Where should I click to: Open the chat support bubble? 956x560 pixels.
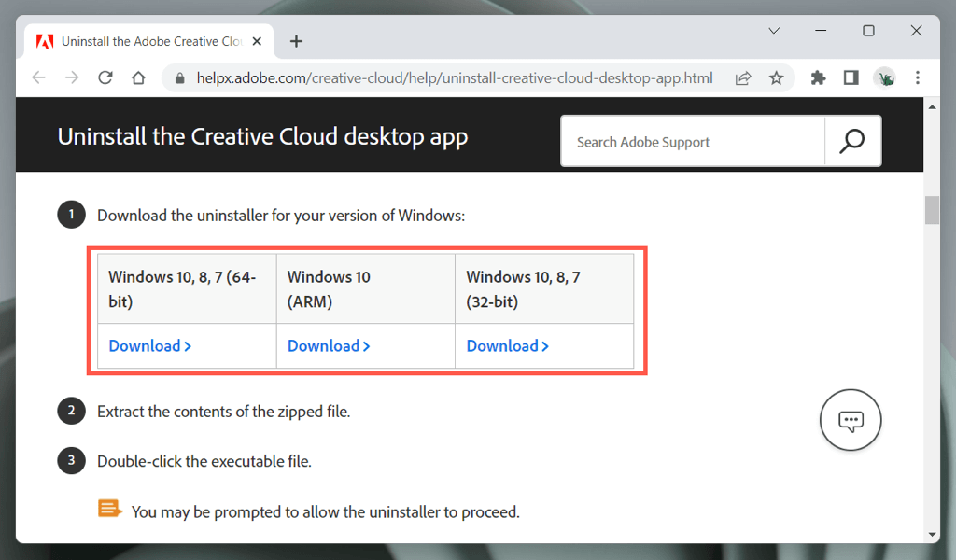(x=851, y=420)
